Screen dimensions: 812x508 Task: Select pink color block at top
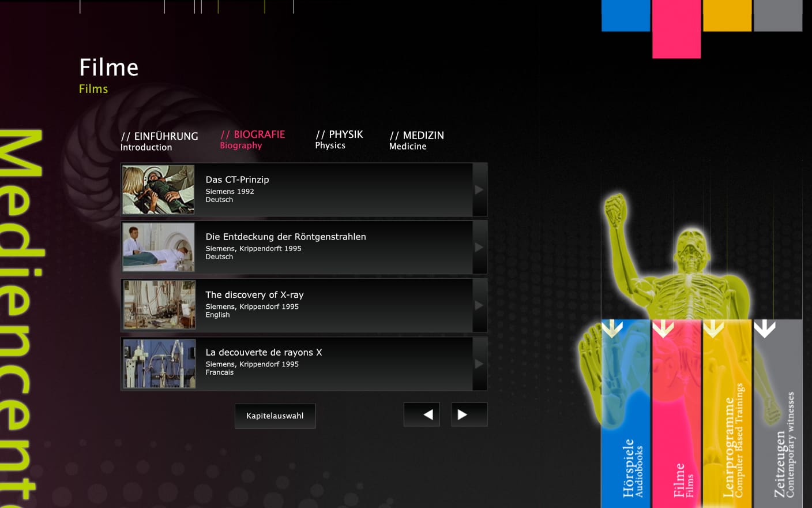676,29
